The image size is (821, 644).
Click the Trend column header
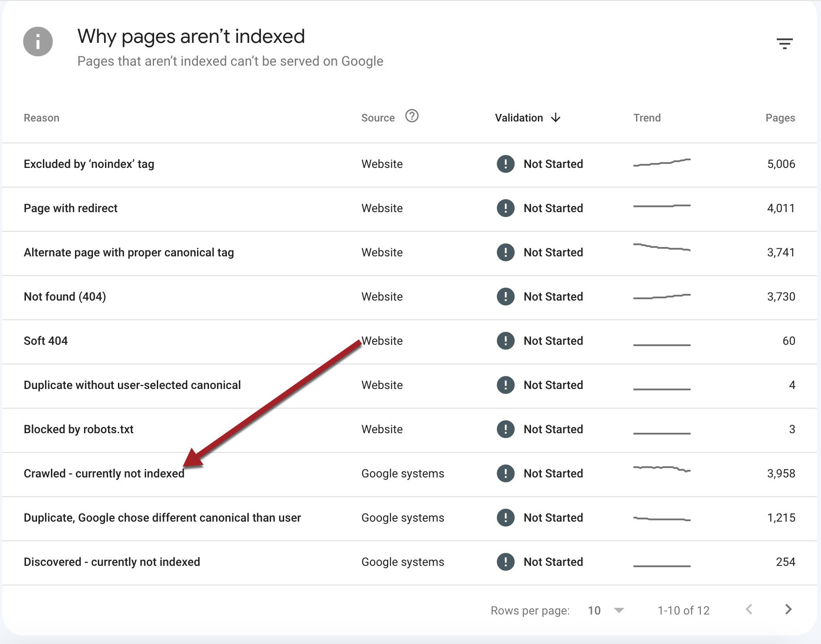point(646,118)
